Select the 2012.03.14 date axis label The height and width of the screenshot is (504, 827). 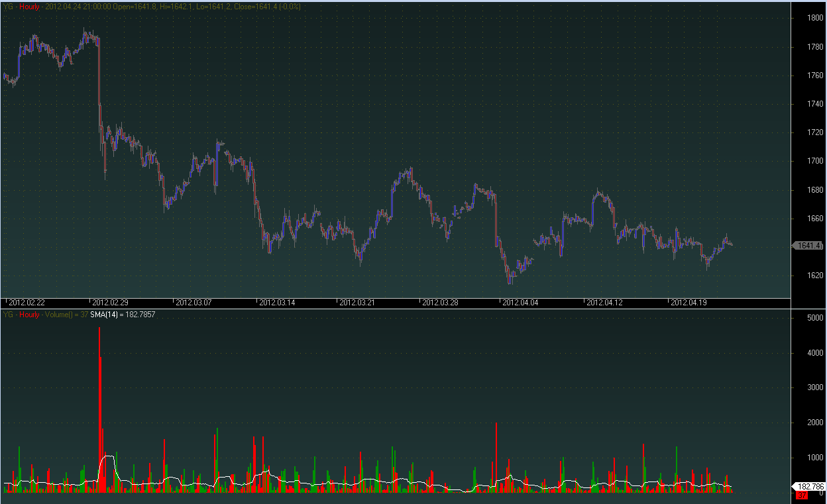(276, 303)
